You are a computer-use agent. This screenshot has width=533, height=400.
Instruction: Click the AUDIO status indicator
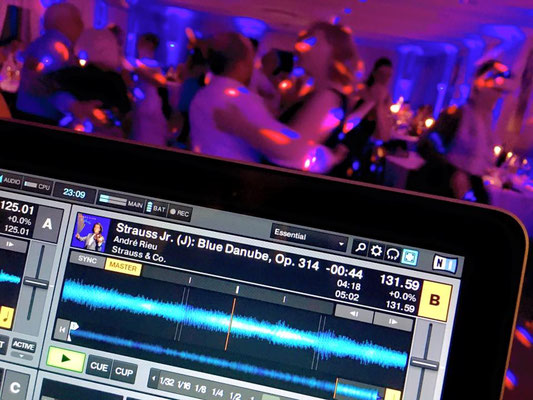tap(10, 181)
